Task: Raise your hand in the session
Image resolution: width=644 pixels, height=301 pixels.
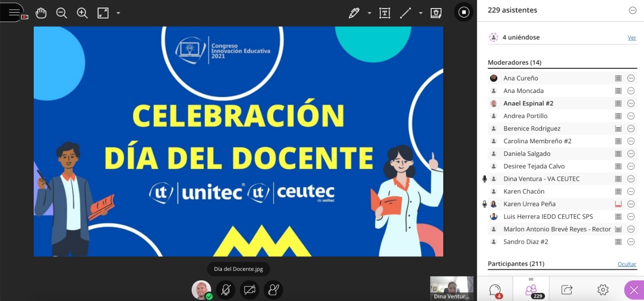Action: coord(273,290)
